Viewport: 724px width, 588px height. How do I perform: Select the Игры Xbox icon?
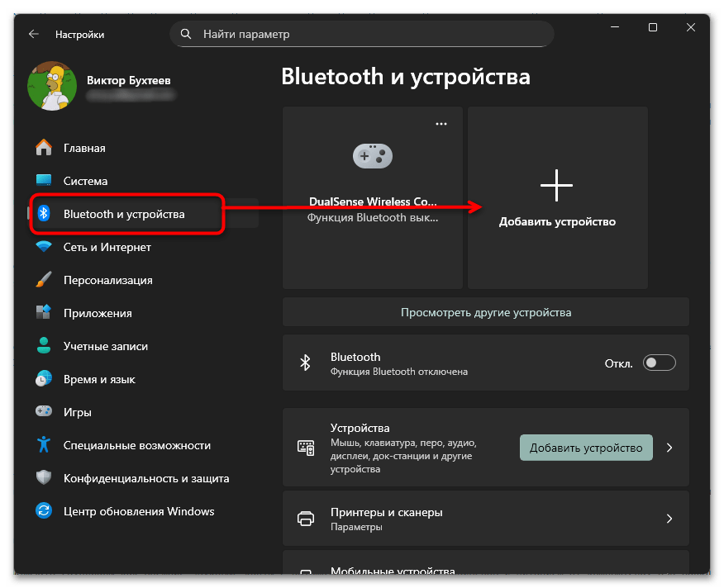tap(43, 412)
